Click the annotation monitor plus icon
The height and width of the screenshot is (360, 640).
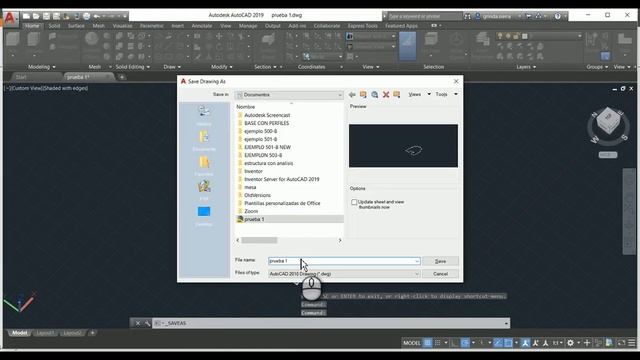(587, 343)
